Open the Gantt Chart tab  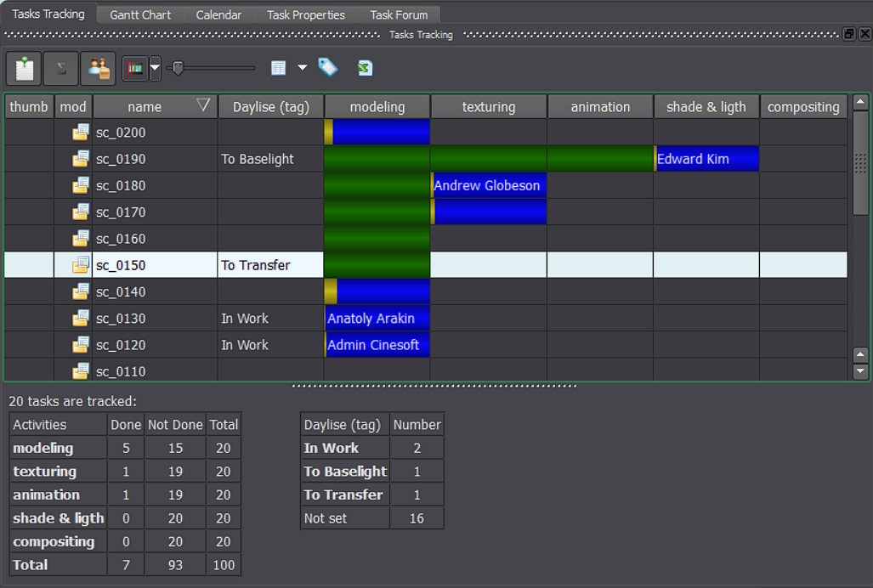pos(140,15)
